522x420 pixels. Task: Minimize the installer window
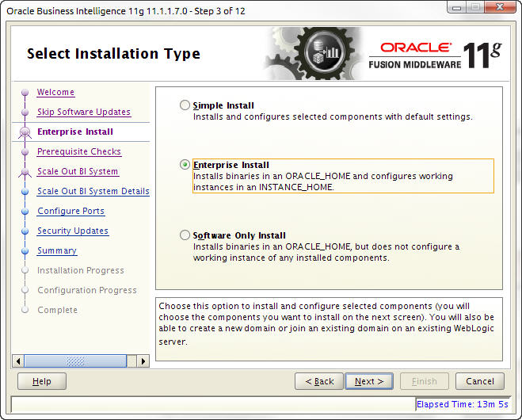click(457, 7)
